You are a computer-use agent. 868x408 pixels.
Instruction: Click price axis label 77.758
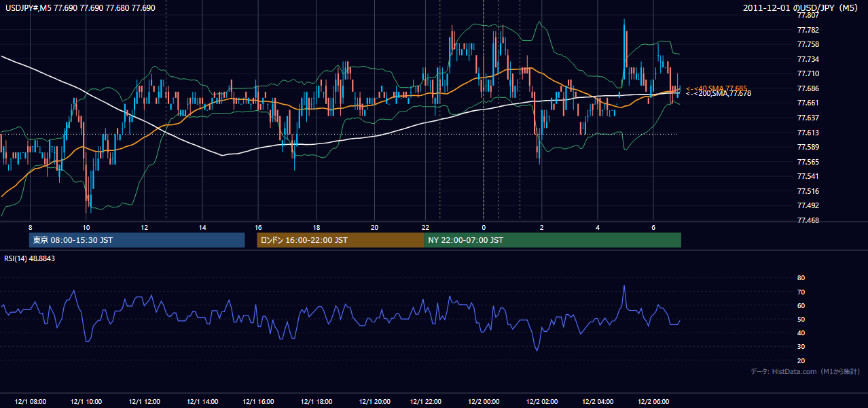click(x=809, y=44)
